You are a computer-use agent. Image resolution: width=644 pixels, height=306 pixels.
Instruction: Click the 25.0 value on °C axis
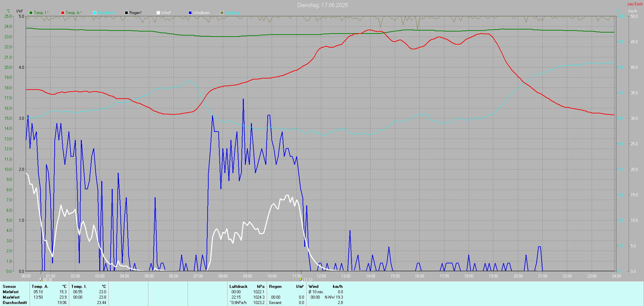(8, 16)
